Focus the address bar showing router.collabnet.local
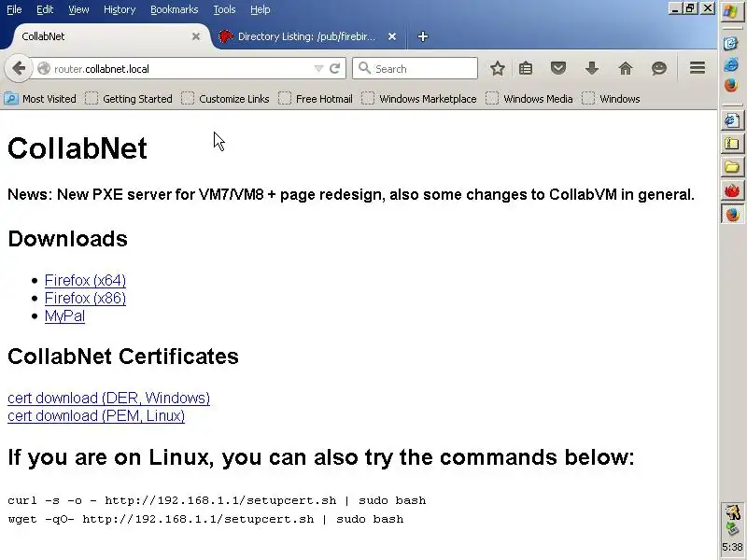The image size is (747, 560). tap(181, 68)
